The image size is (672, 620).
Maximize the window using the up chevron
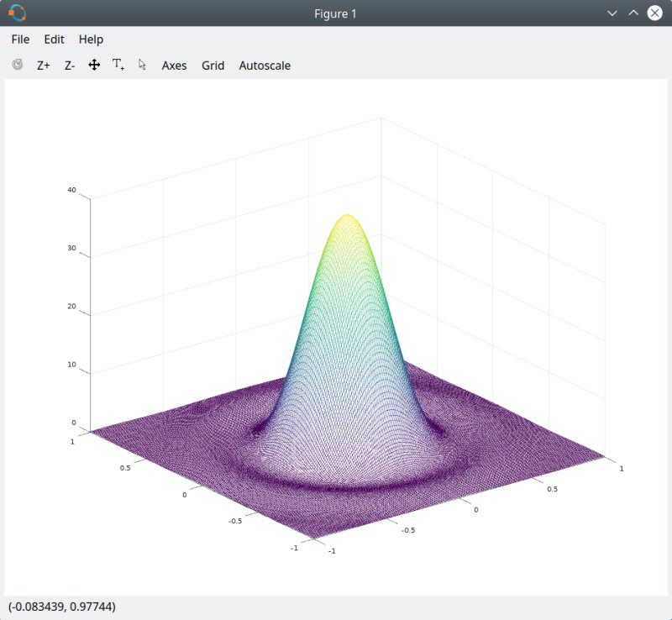633,13
